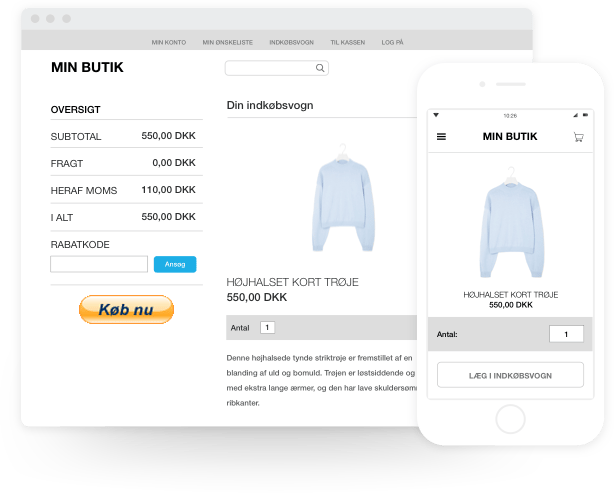This screenshot has height=493, width=614.
Task: Tap the shopping cart icon on mobile
Action: coord(578,137)
